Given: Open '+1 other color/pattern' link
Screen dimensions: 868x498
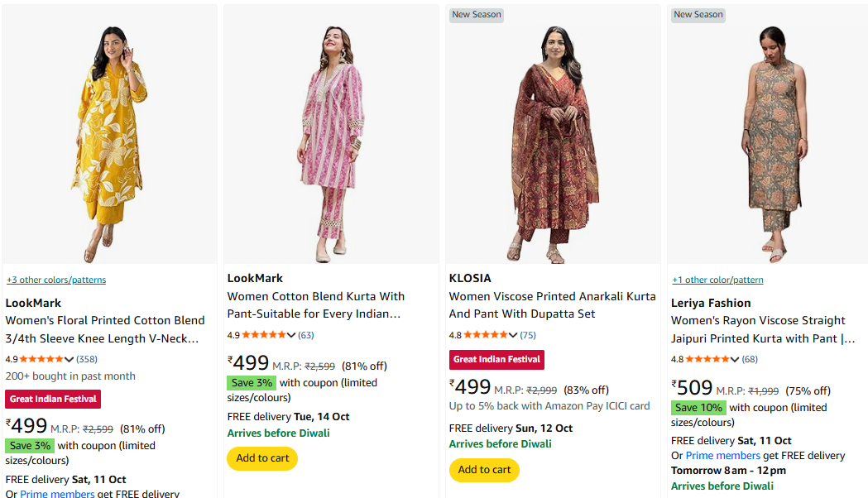Looking at the screenshot, I should point(717,280).
